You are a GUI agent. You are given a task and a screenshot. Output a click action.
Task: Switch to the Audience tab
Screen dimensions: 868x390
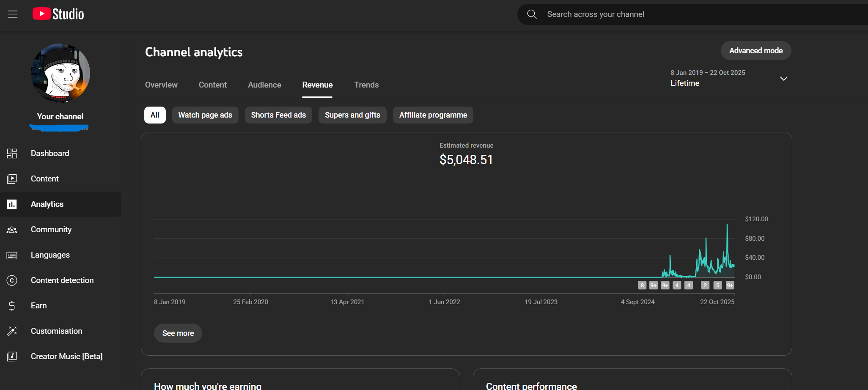(x=264, y=85)
